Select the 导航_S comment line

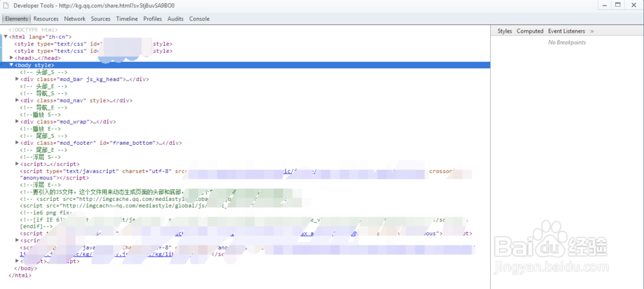point(44,93)
